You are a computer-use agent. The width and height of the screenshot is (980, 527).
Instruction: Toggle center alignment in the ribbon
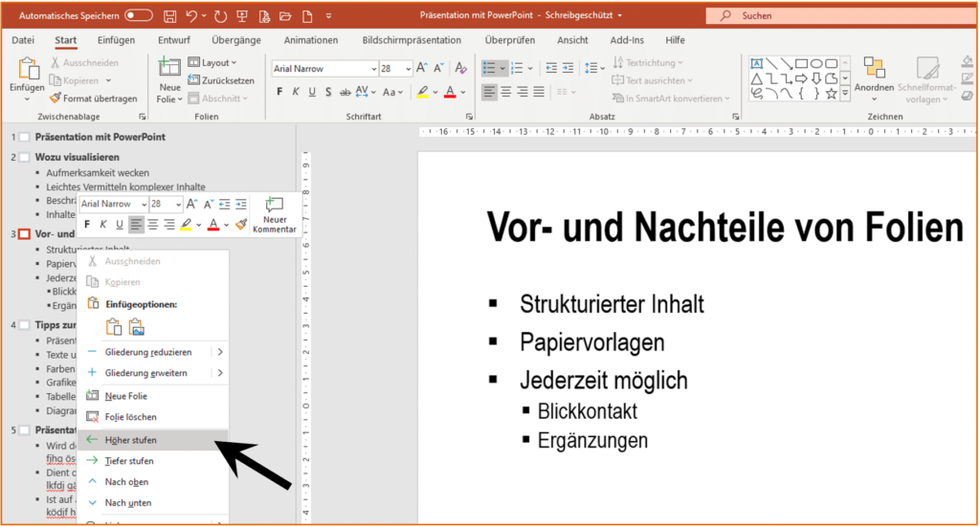505,92
